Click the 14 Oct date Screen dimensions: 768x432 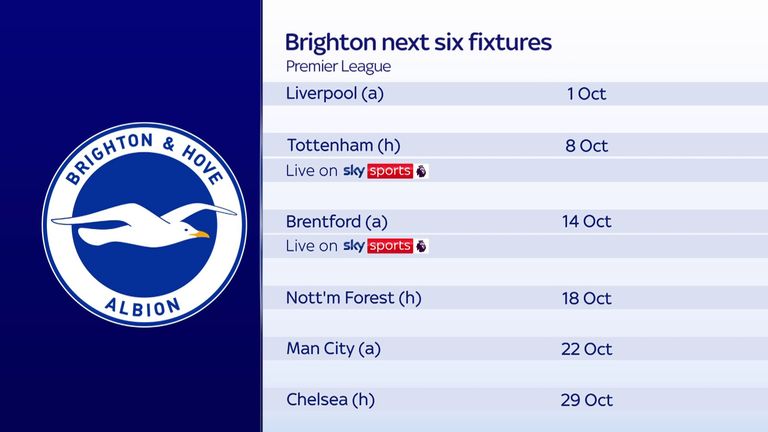point(586,221)
